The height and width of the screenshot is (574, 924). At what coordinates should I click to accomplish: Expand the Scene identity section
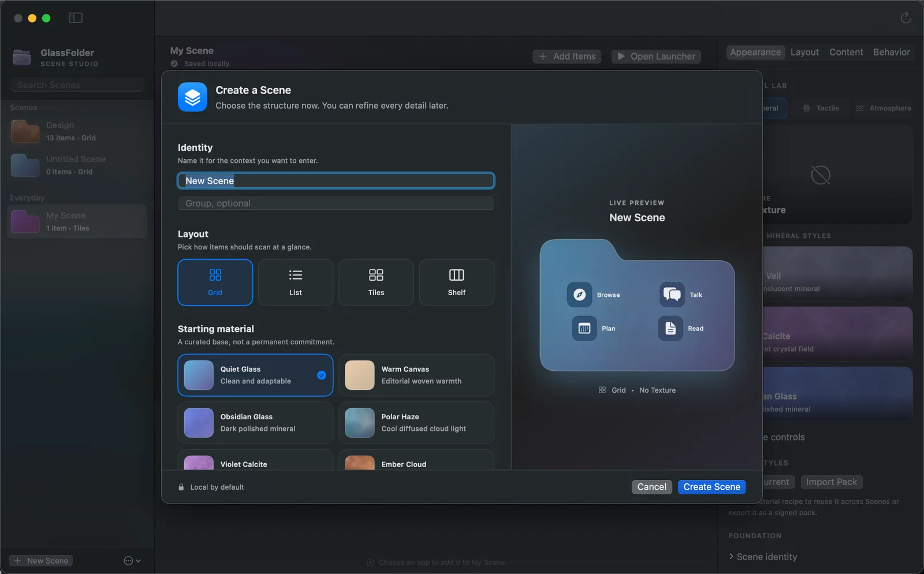(x=763, y=557)
